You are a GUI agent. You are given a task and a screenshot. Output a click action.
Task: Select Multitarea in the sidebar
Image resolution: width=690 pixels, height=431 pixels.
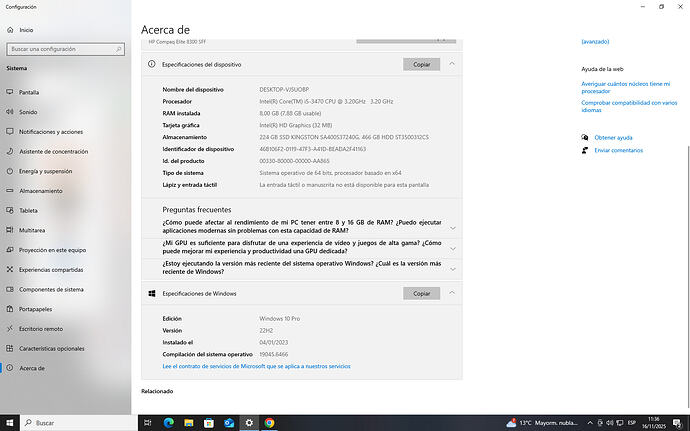pos(32,229)
